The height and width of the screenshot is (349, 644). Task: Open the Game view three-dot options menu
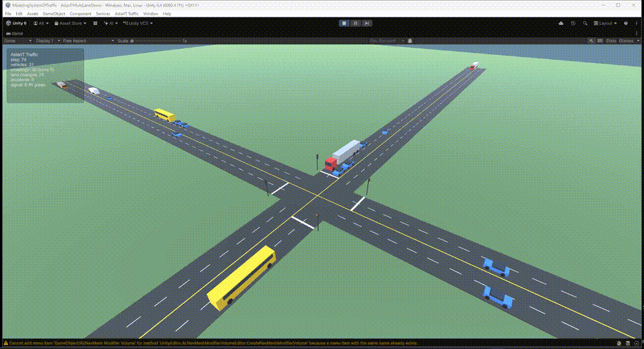tap(637, 34)
